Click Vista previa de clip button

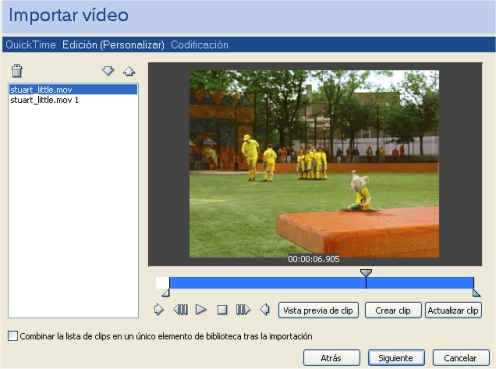318,310
